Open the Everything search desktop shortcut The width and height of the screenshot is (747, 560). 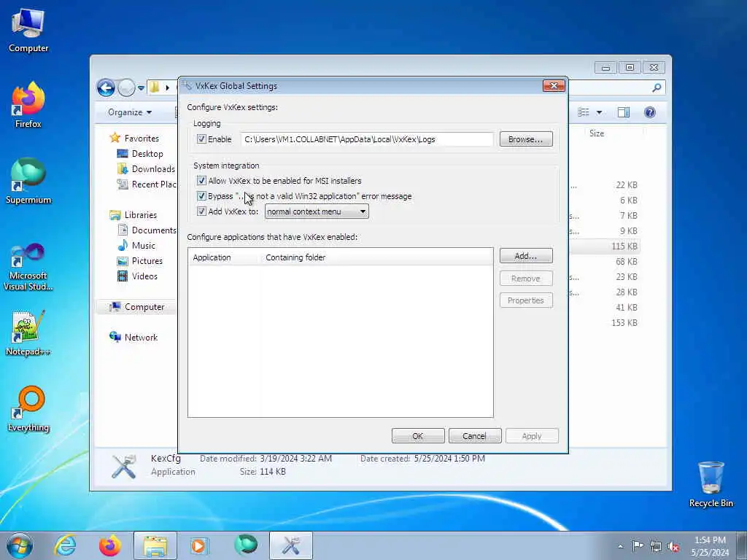point(28,409)
